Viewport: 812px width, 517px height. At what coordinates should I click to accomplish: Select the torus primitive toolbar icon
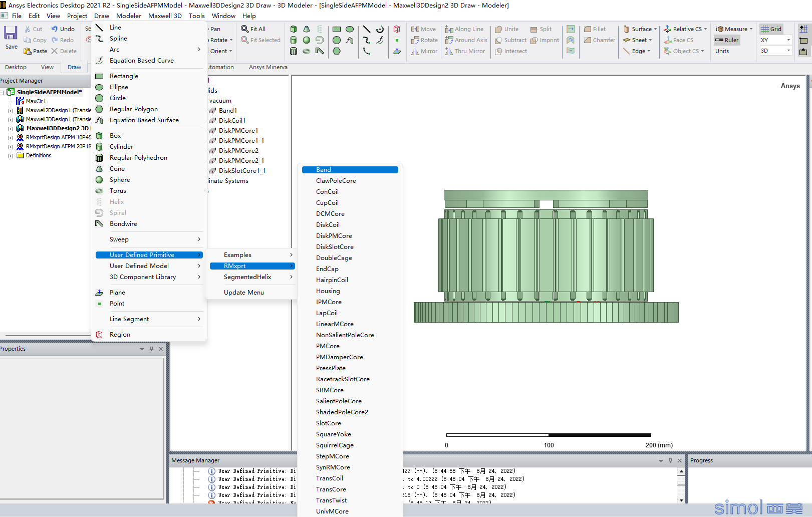tap(307, 51)
